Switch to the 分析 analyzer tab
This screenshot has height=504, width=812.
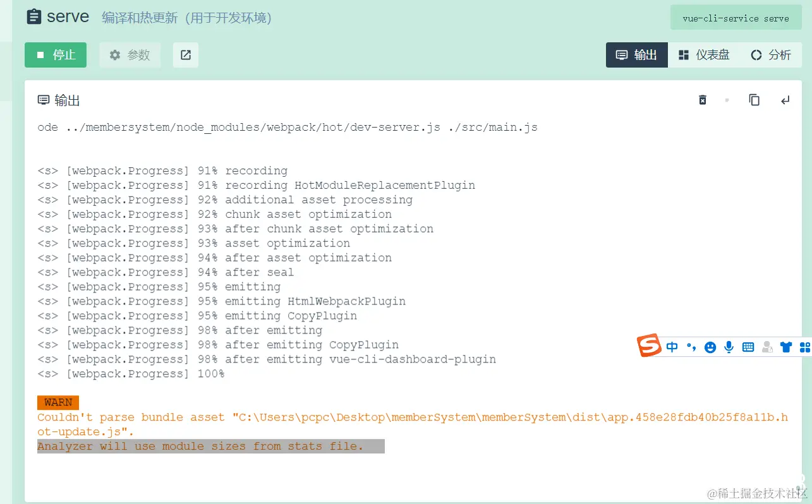(771, 55)
